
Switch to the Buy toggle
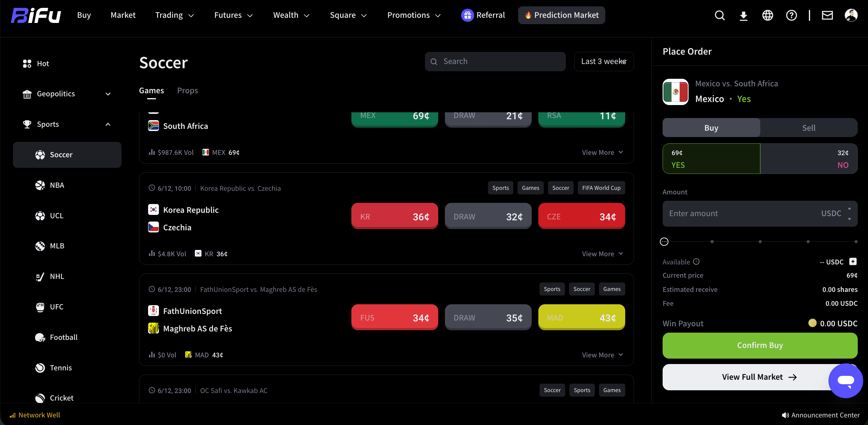(711, 127)
